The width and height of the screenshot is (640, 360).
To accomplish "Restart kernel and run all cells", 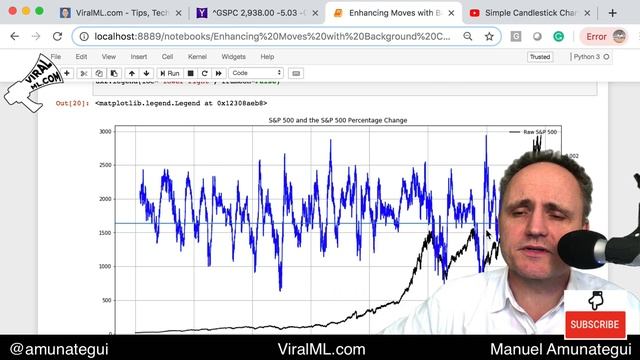I will click(x=219, y=73).
